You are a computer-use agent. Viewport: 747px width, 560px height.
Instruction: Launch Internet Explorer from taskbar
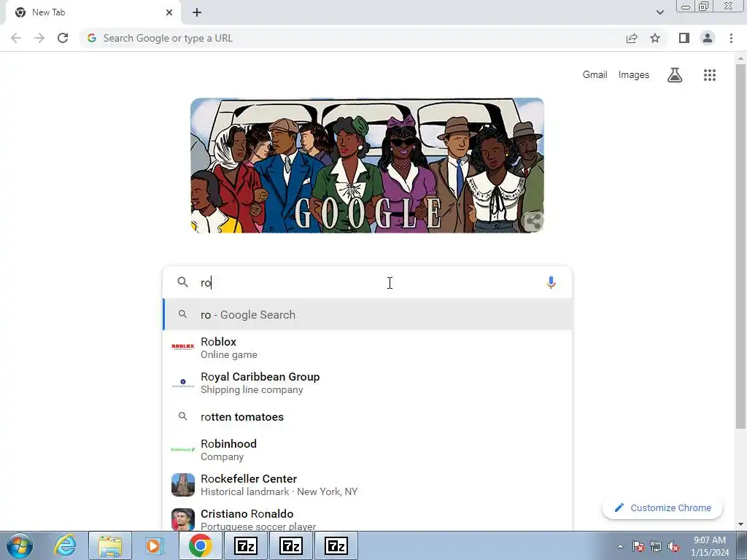[65, 545]
